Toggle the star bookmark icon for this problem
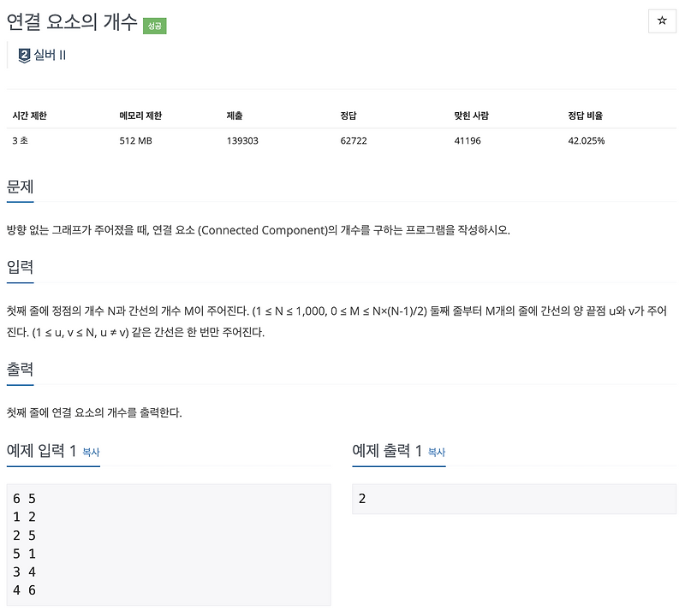Screen dimensions: 685x616 point(662,21)
